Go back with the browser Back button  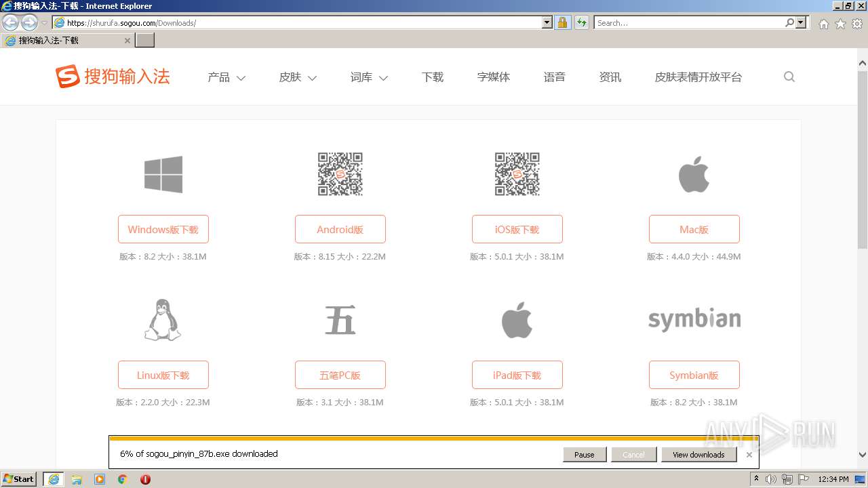coord(10,23)
